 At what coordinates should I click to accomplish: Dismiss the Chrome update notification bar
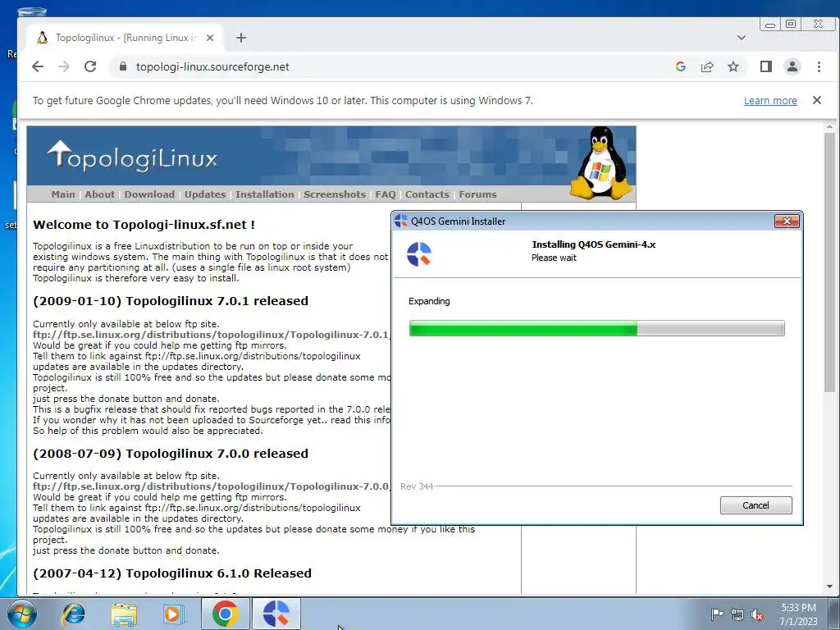coord(817,100)
